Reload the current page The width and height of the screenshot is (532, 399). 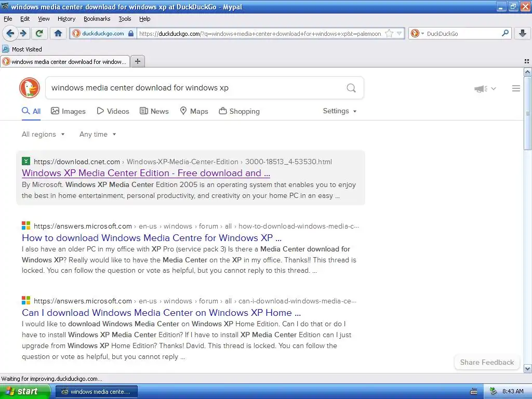click(x=39, y=33)
